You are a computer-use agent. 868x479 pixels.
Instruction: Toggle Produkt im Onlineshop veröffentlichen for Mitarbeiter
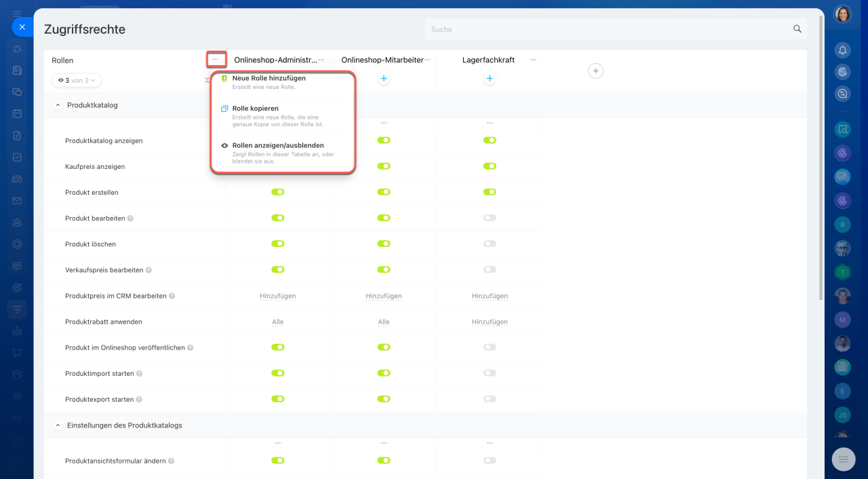coord(384,347)
